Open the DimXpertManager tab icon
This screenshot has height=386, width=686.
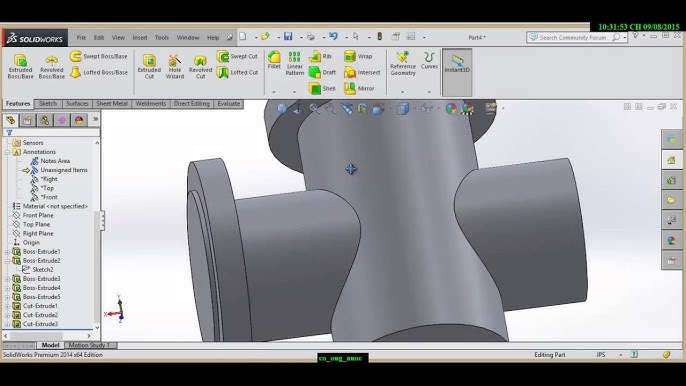click(x=62, y=120)
